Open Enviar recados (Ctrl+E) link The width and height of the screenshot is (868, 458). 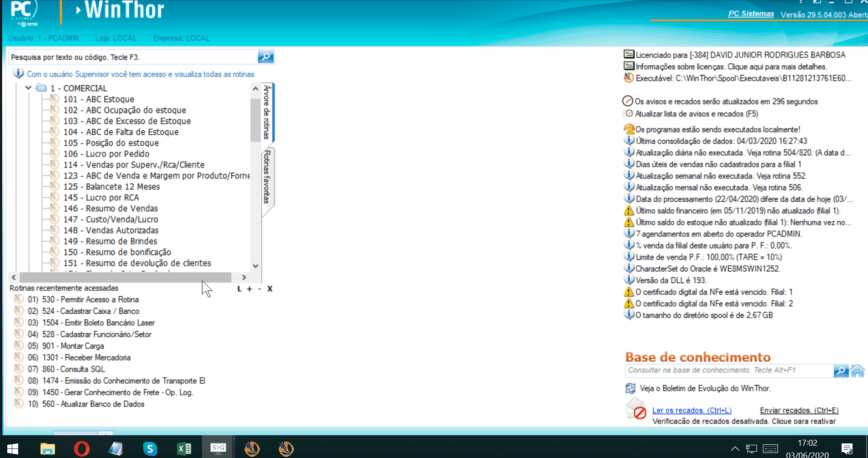point(799,410)
